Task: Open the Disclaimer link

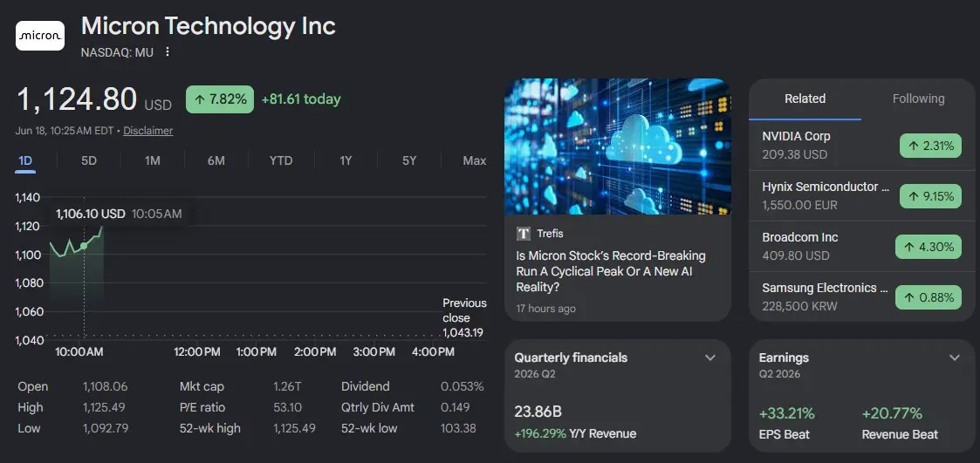Action: [148, 131]
